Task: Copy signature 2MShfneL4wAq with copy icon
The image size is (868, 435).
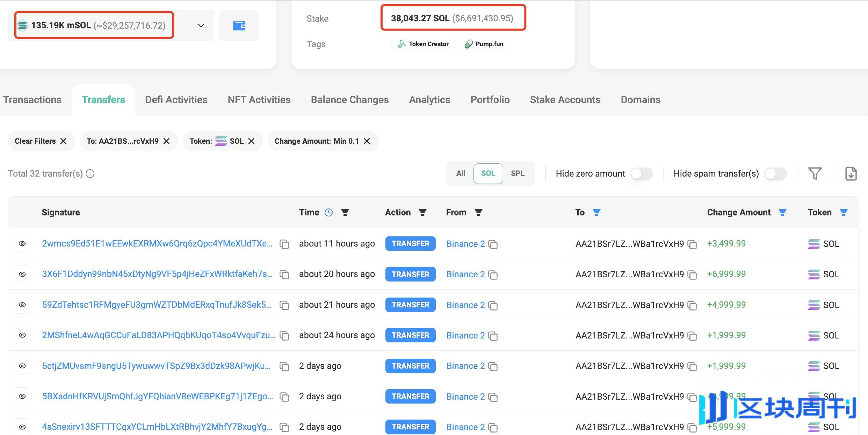Action: (x=284, y=336)
